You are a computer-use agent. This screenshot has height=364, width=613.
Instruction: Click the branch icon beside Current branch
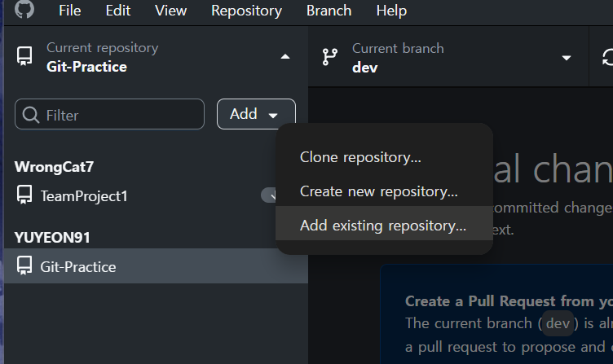click(329, 57)
